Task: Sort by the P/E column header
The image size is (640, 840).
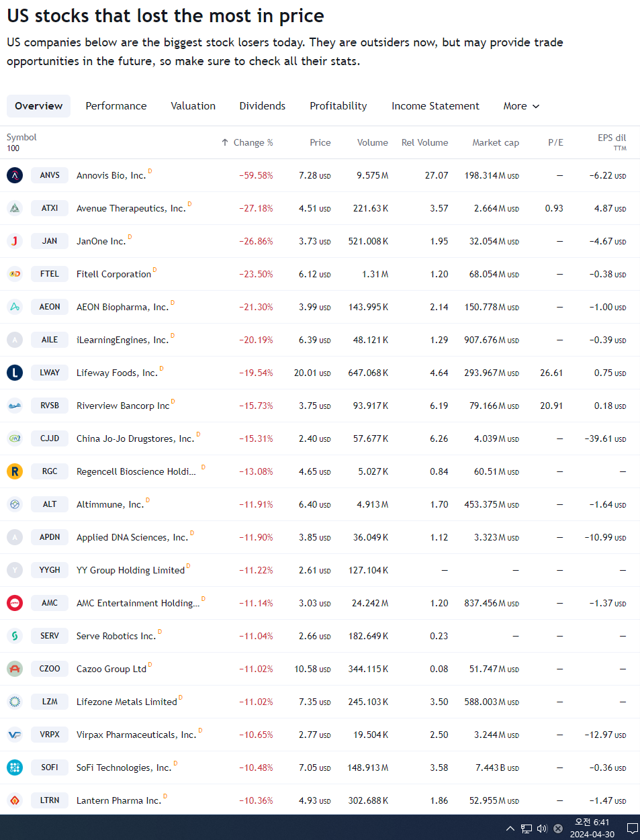Action: (x=555, y=142)
